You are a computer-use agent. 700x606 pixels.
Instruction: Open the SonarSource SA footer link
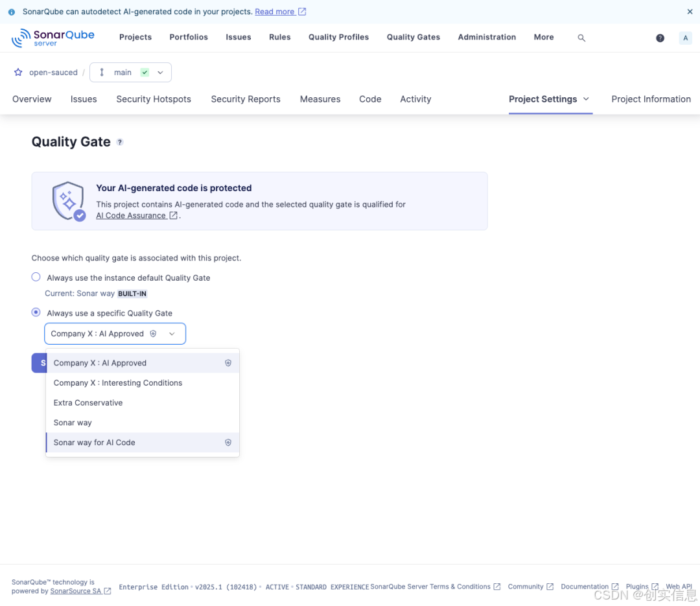tap(76, 591)
